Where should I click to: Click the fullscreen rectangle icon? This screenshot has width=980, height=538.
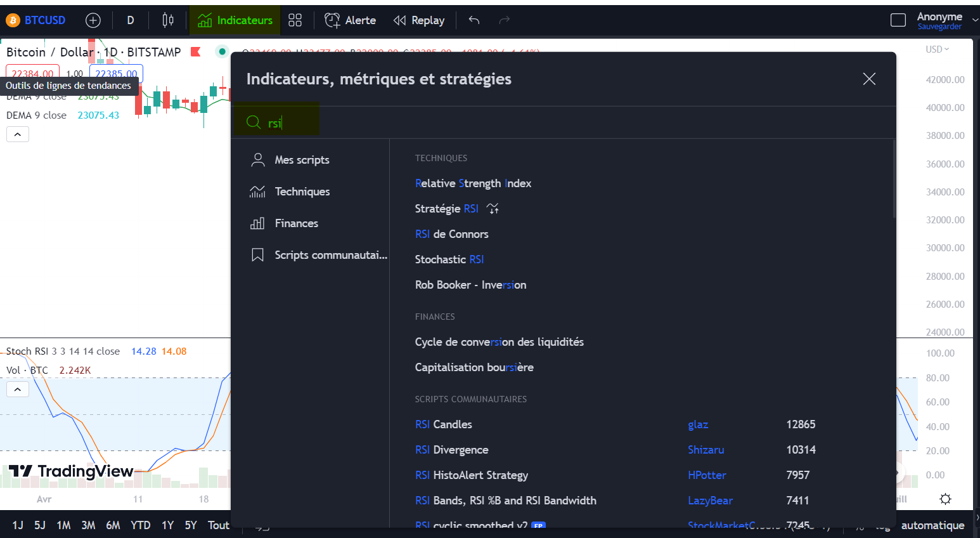pos(898,20)
